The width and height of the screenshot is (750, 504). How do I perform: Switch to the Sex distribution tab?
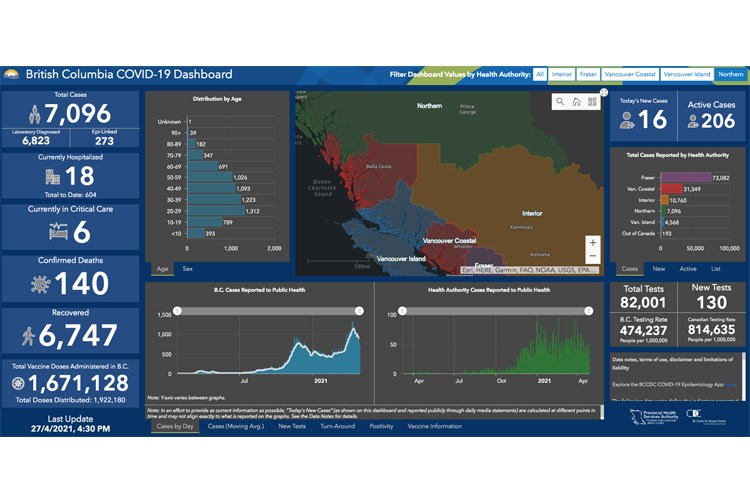[x=188, y=269]
